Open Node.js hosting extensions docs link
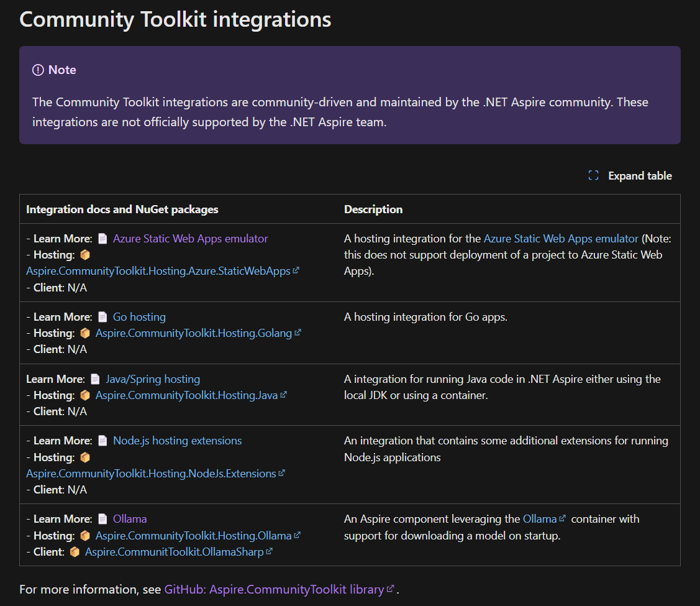The height and width of the screenshot is (606, 700). click(177, 441)
